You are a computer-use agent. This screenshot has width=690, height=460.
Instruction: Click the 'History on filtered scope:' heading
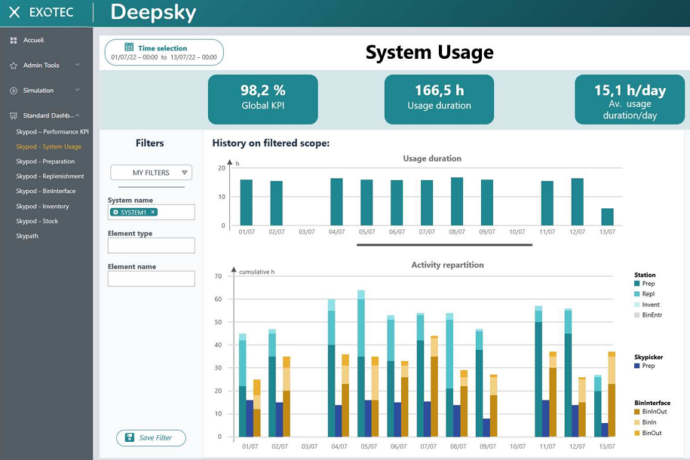pyautogui.click(x=271, y=143)
